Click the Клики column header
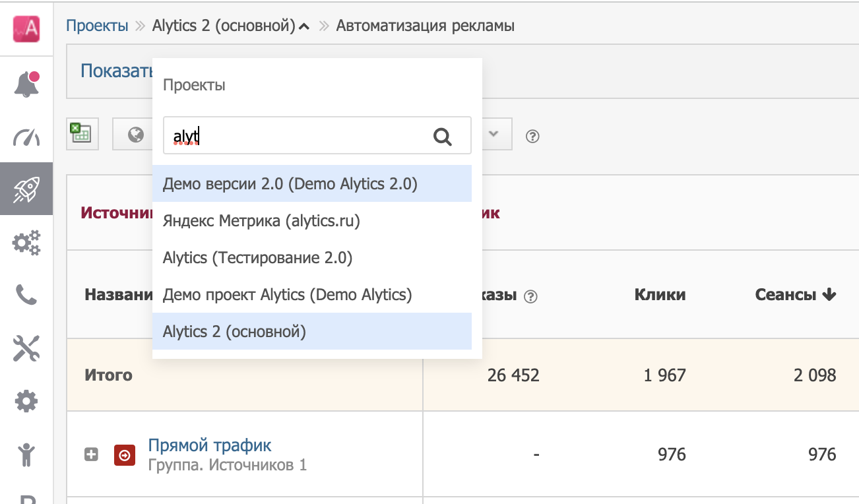The image size is (859, 504). pyautogui.click(x=660, y=295)
